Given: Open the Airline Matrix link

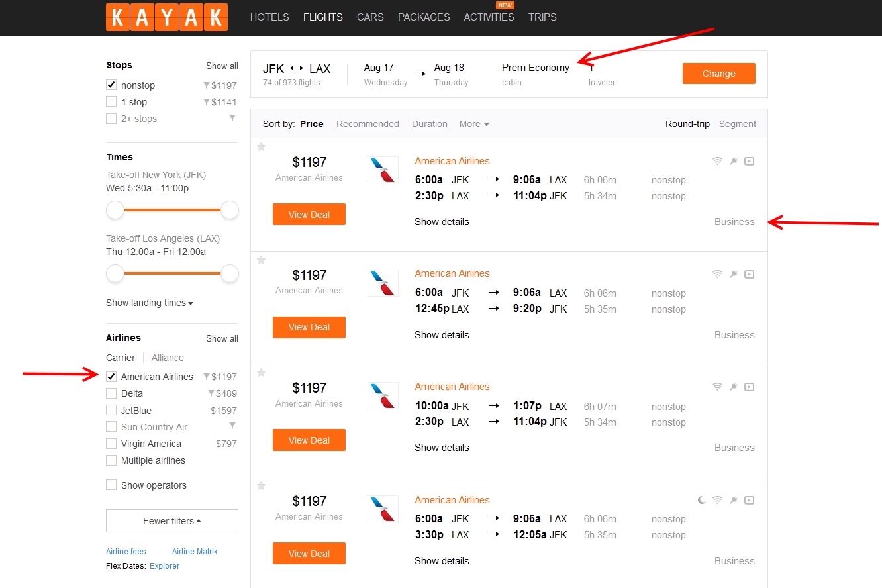Looking at the screenshot, I should pos(195,552).
